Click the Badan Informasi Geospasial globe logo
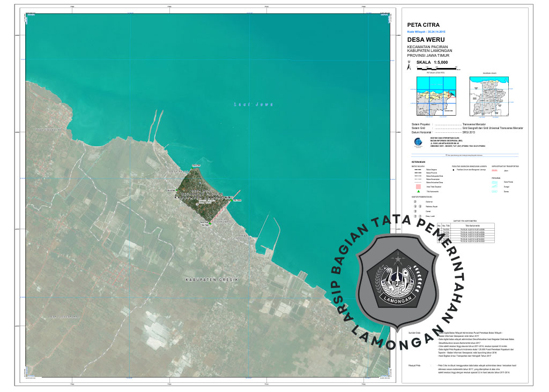Image resolution: width=549 pixels, height=392 pixels. point(418,142)
